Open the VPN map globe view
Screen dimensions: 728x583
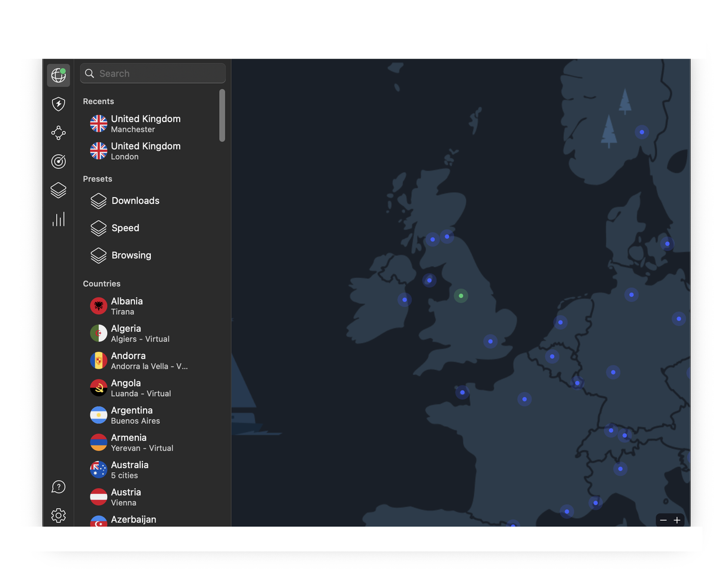click(58, 75)
